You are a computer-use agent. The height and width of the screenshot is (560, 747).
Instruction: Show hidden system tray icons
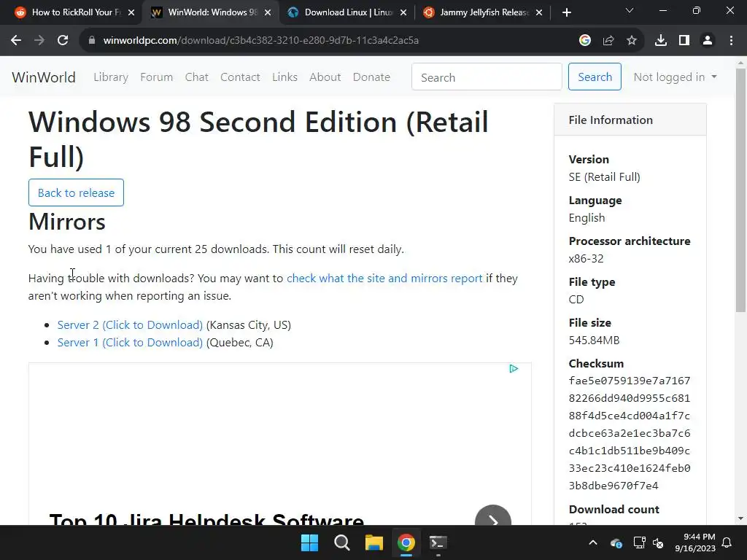point(593,542)
